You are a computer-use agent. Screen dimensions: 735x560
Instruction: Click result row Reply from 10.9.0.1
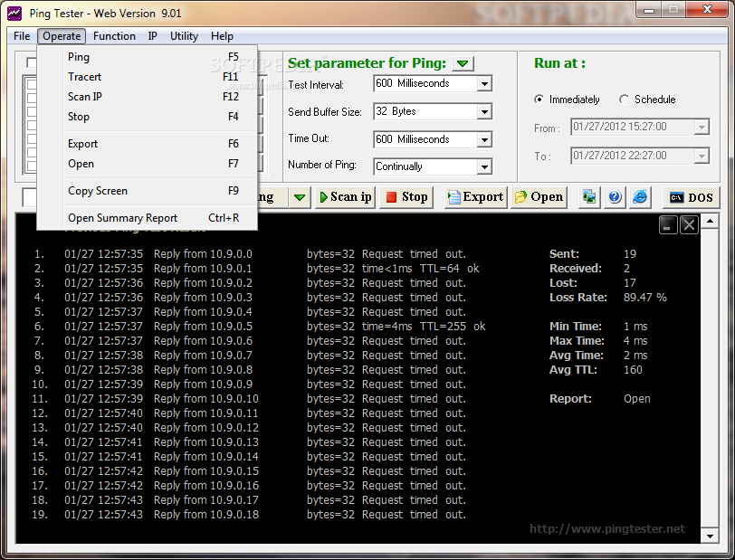(255, 269)
